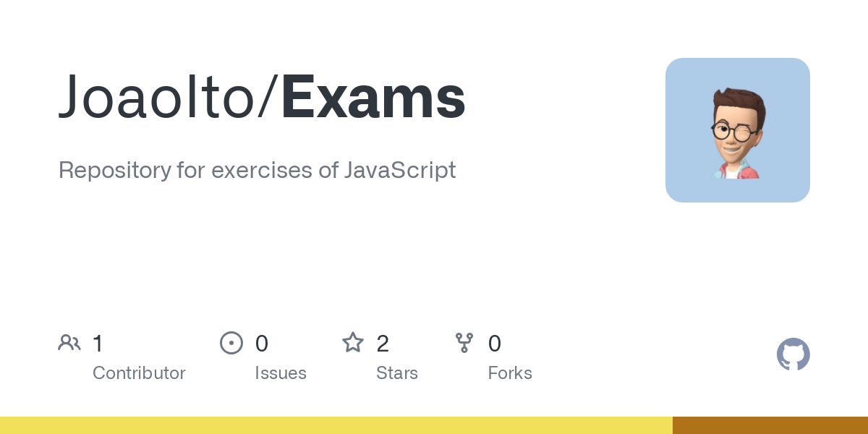Click the contributor count number 1
The image size is (868, 434).
pos(98,343)
